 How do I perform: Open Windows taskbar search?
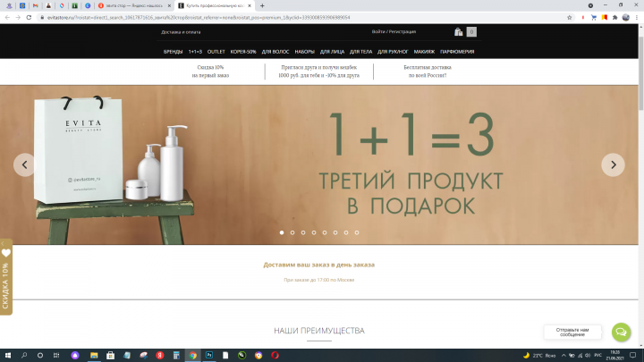point(24,356)
